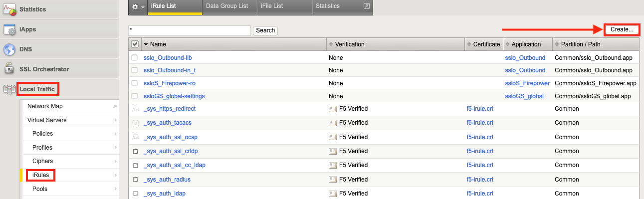Expand the iRules submenu arrow
The width and height of the screenshot is (644, 199).
point(115,175)
